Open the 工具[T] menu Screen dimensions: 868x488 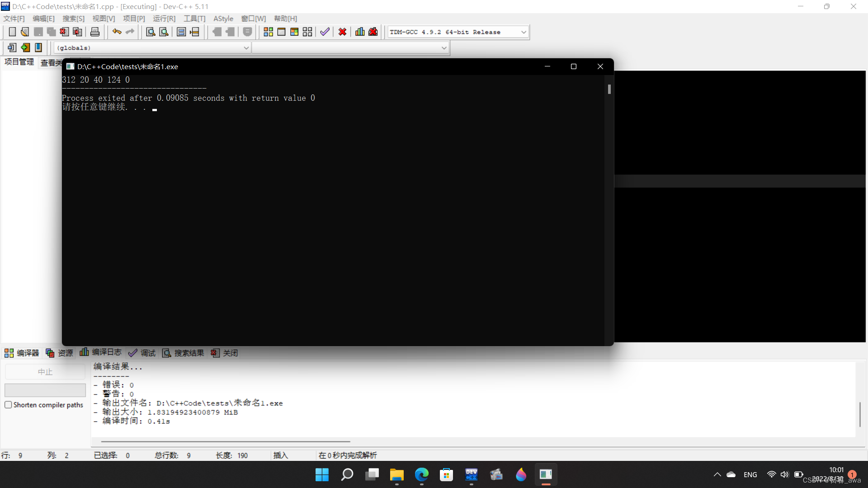194,19
